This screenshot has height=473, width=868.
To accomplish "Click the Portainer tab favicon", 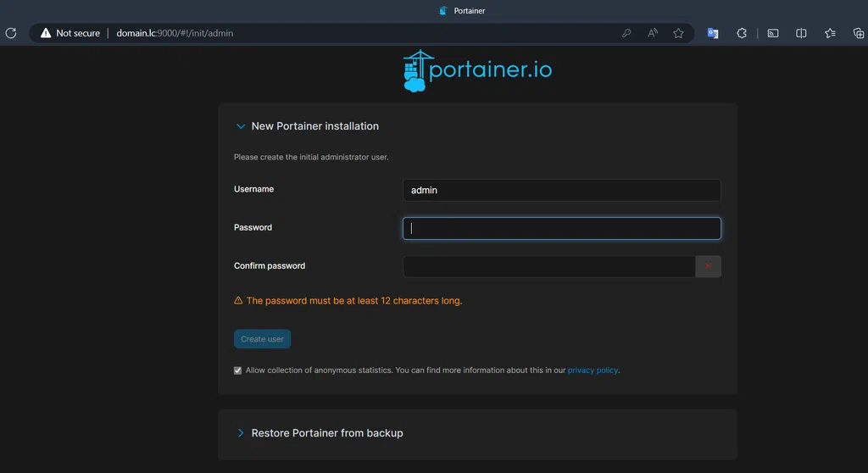I will click(442, 10).
